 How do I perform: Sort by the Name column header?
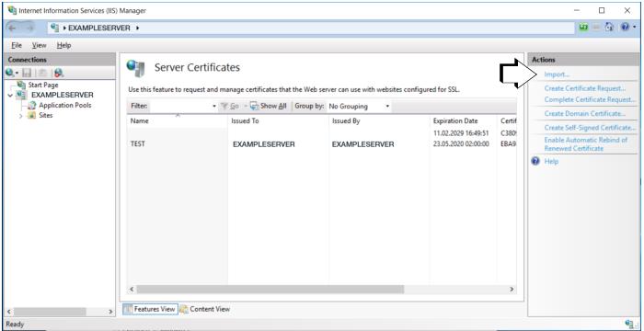[177, 121]
